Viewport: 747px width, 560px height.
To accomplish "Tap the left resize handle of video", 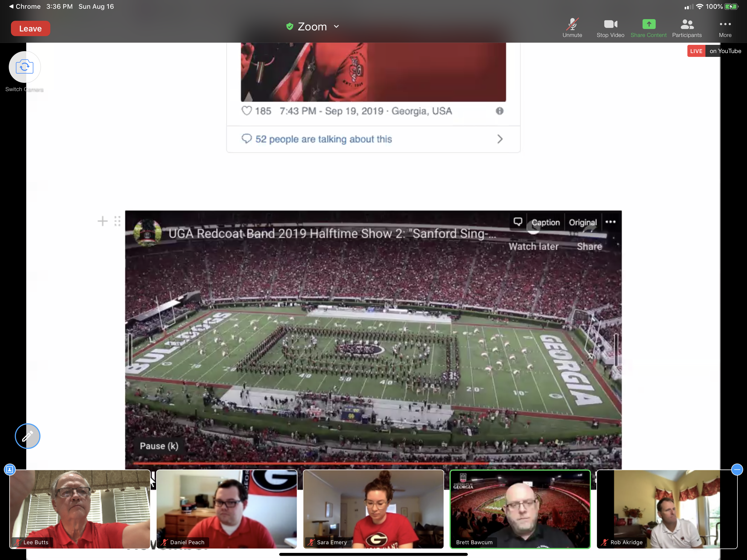I will [130, 349].
